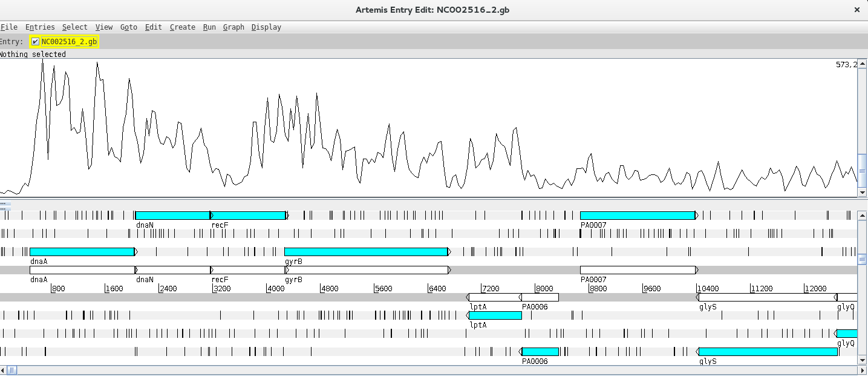868x376 pixels.
Task: Toggle the NC002516_2.gb entry checkbox
Action: click(x=36, y=42)
